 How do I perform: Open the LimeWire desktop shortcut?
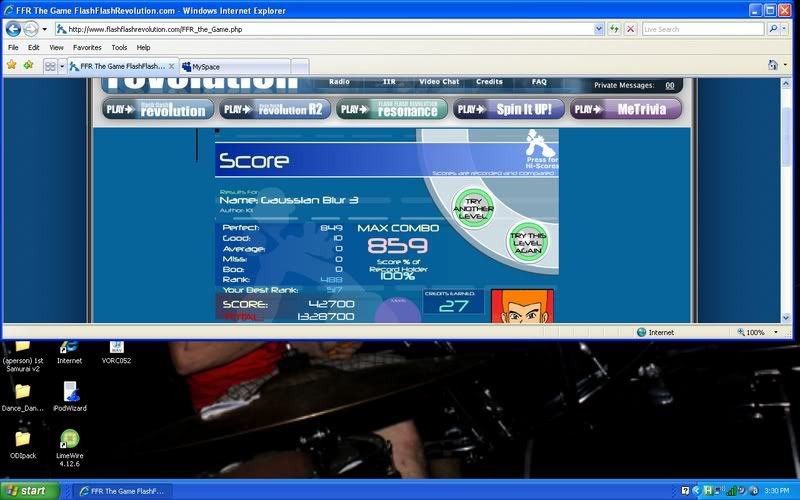coord(70,439)
